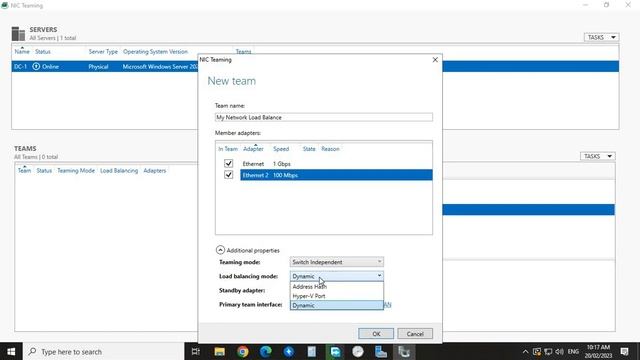Collapse the Additional properties section
640x360 pixels.
(220, 250)
